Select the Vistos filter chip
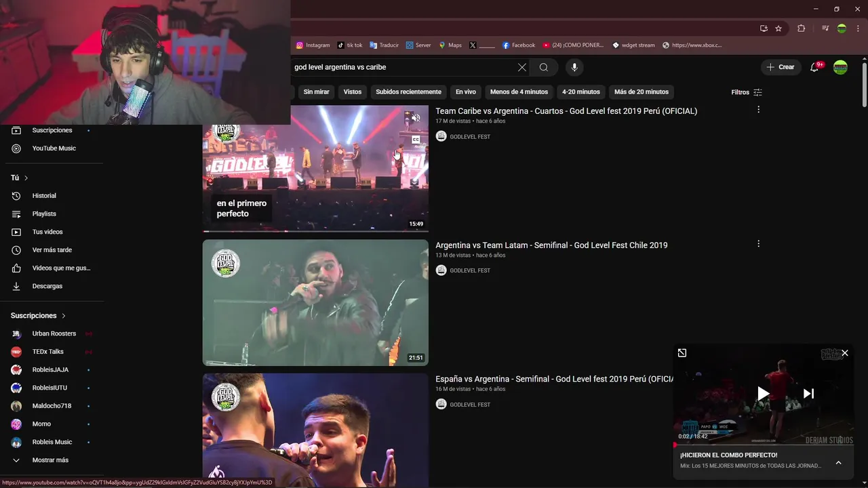Image resolution: width=868 pixels, height=488 pixels. point(353,91)
